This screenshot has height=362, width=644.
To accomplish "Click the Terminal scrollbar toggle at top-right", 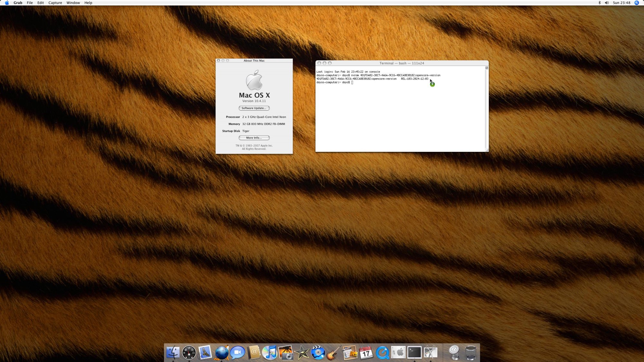I will point(487,68).
